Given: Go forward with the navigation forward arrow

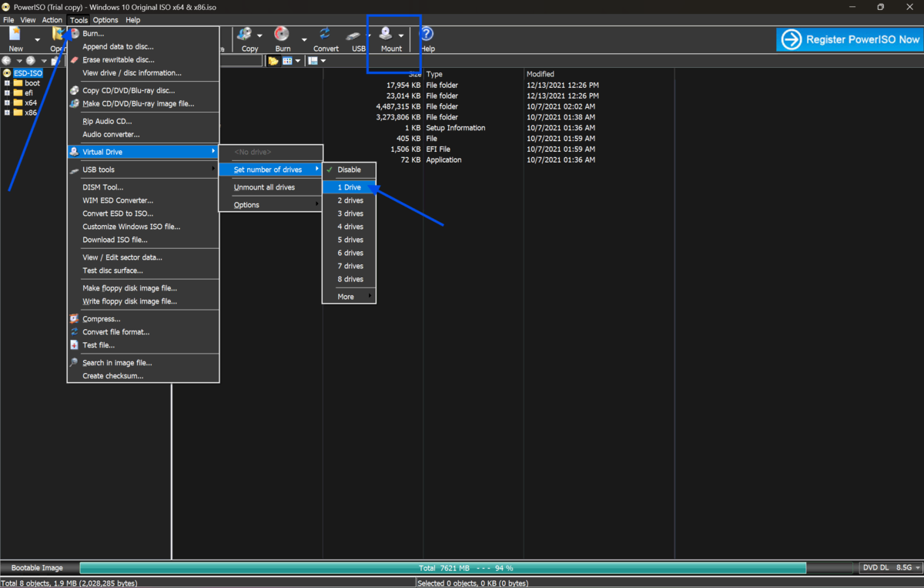Looking at the screenshot, I should tap(31, 61).
